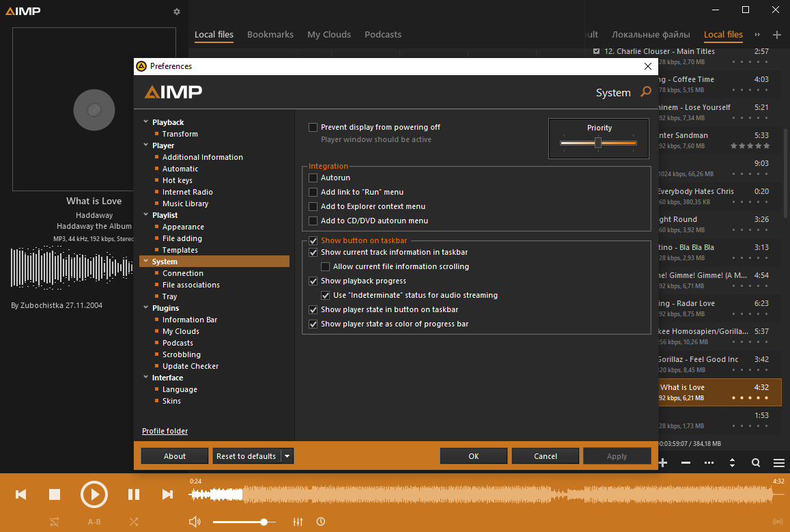Click the playlist vertical scrollbar
Screen dimensions: 790x532
[x=785, y=173]
